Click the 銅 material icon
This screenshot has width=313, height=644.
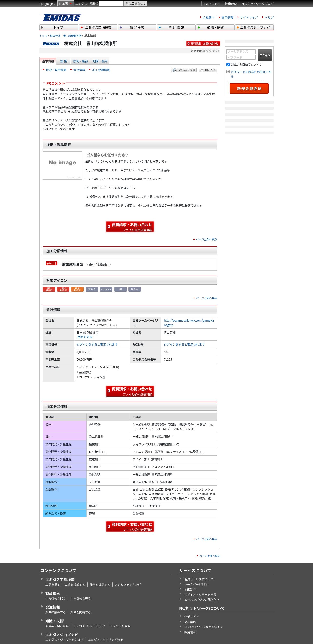click(x=120, y=289)
